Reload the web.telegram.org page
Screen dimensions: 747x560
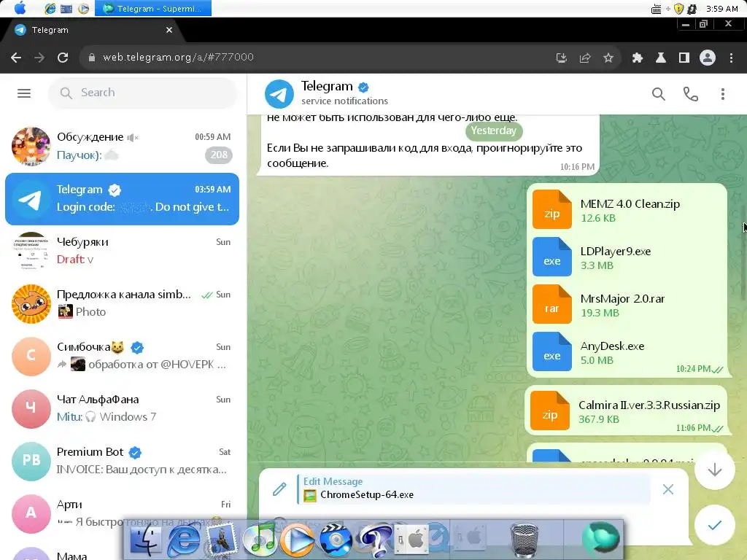pyautogui.click(x=63, y=58)
